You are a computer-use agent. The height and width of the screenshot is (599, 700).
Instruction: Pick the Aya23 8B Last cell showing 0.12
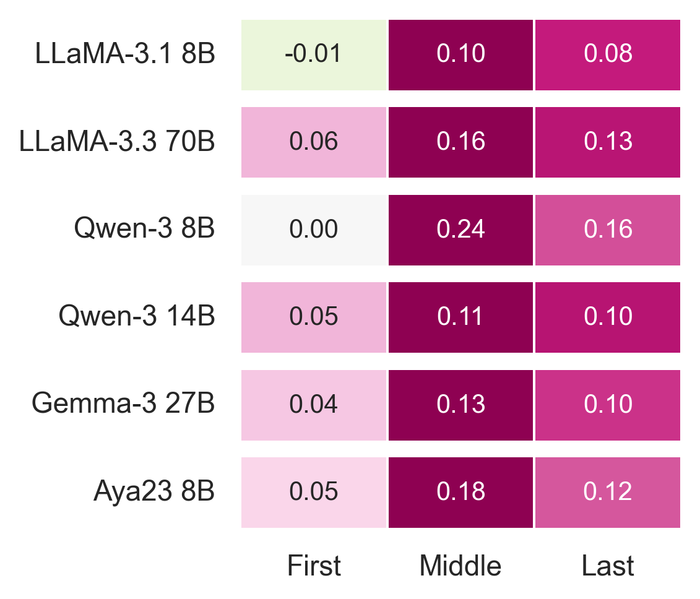coord(608,493)
